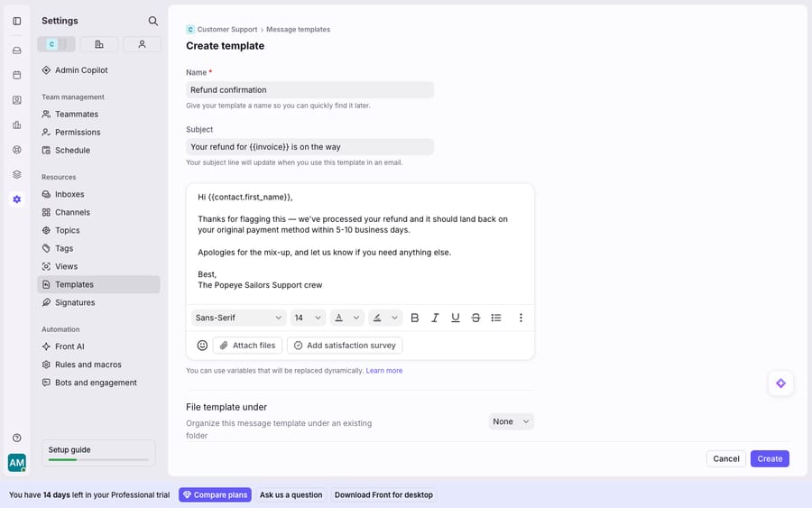This screenshot has width=812, height=508.
Task: Edit the Subject field
Action: 309,146
